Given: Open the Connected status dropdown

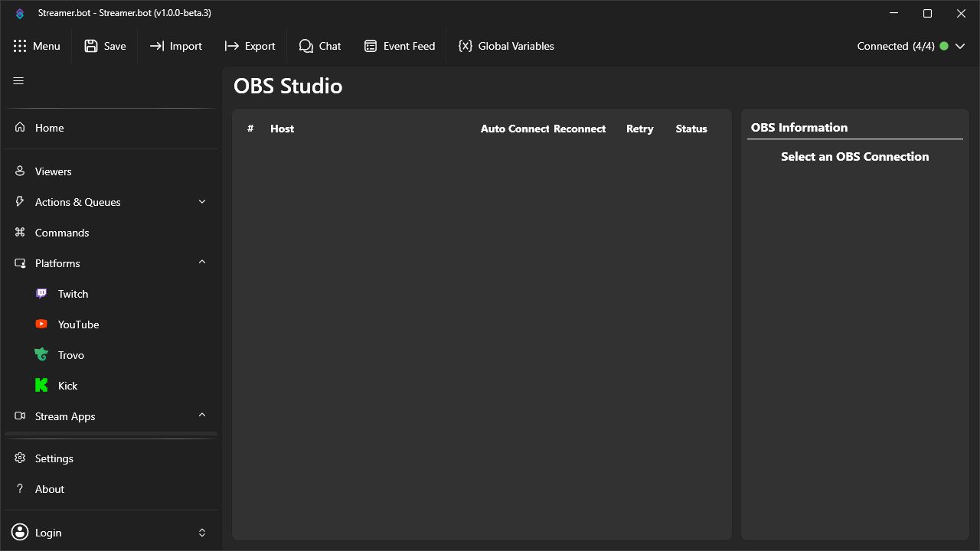Looking at the screenshot, I should click(961, 46).
